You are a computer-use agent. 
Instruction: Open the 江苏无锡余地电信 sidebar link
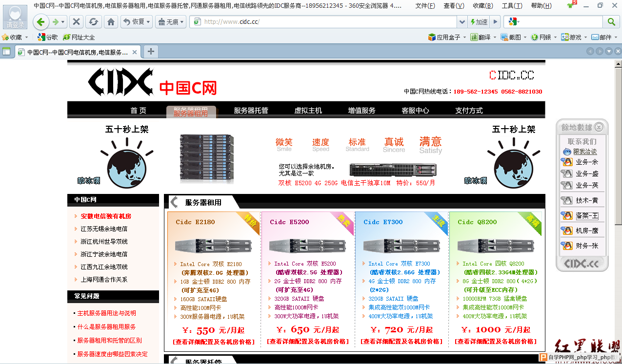click(104, 229)
